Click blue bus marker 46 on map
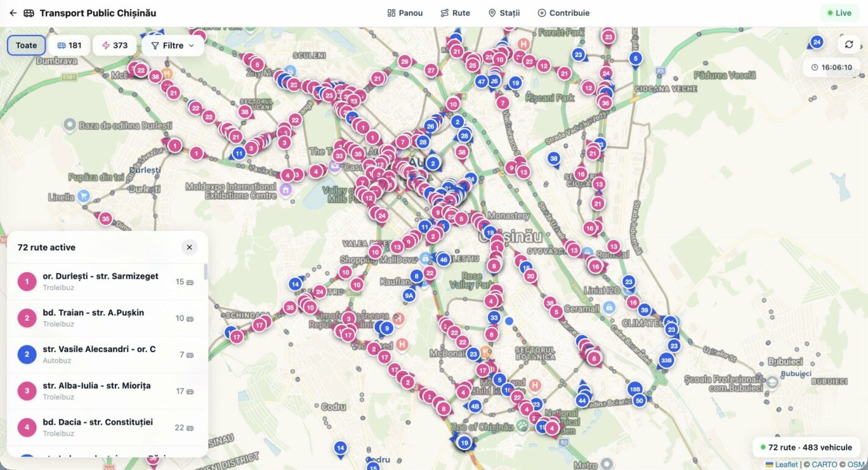 click(444, 259)
